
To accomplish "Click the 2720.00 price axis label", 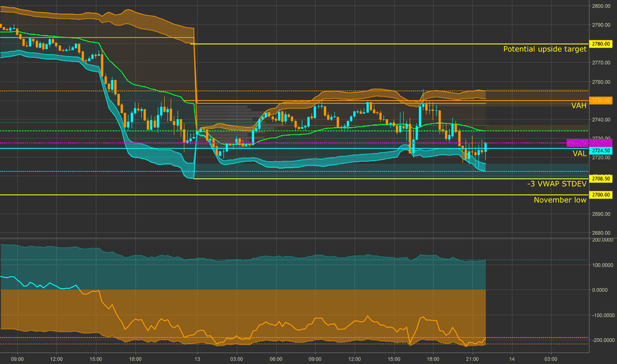I will click(x=601, y=158).
